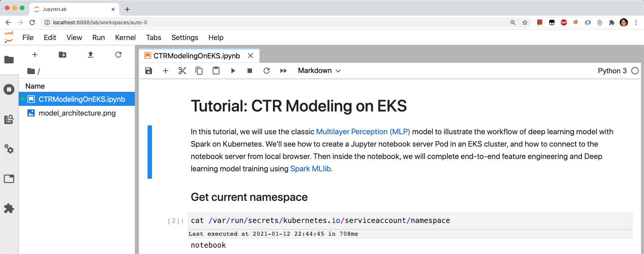Switch kernel via Python 3 label
This screenshot has height=254, width=644.
tap(612, 71)
